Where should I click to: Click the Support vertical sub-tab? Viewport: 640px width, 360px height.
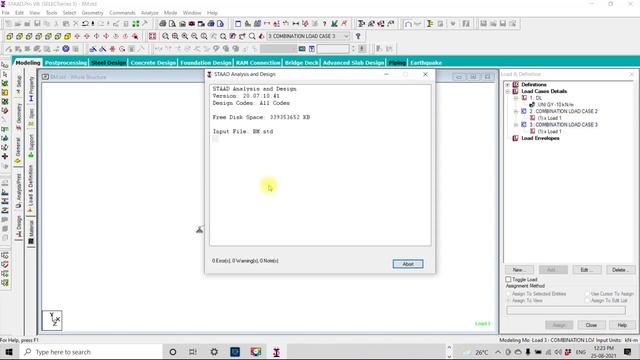[31, 146]
